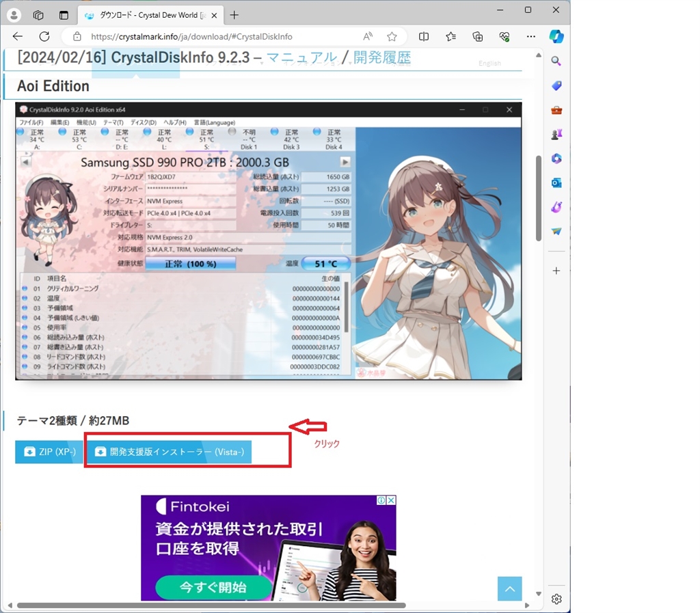
Task: Open the マニュアル link
Action: click(301, 57)
